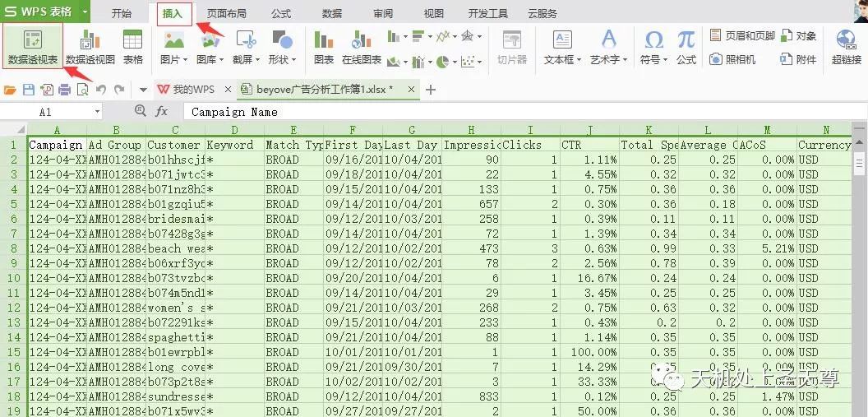The image size is (868, 417).
Task: Open 在线图表 online charts
Action: 362,47
